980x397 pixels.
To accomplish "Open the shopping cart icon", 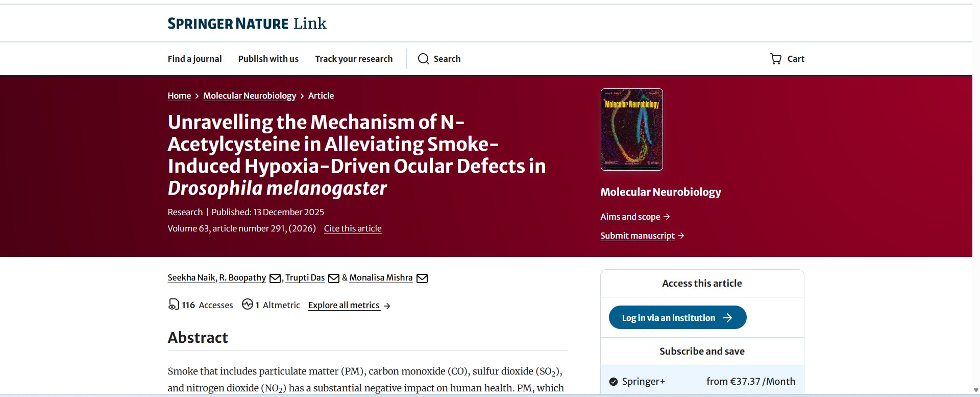I will tap(775, 59).
